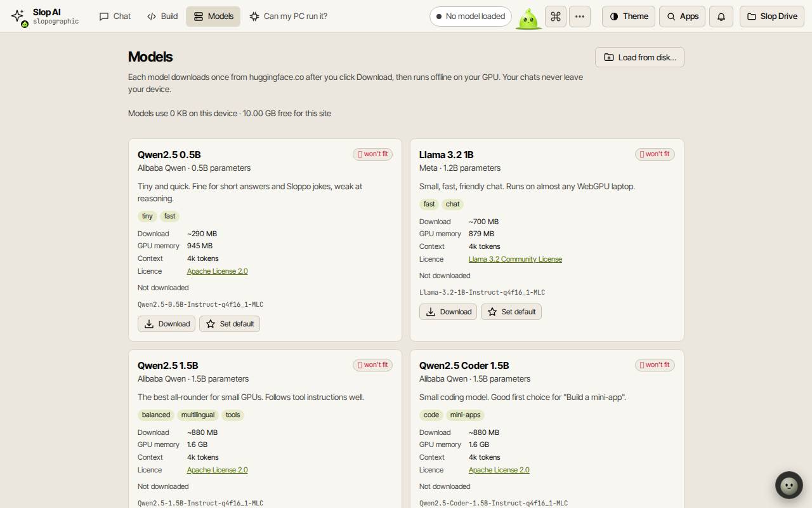Toggle the Theme button
The image size is (812, 508).
click(629, 17)
